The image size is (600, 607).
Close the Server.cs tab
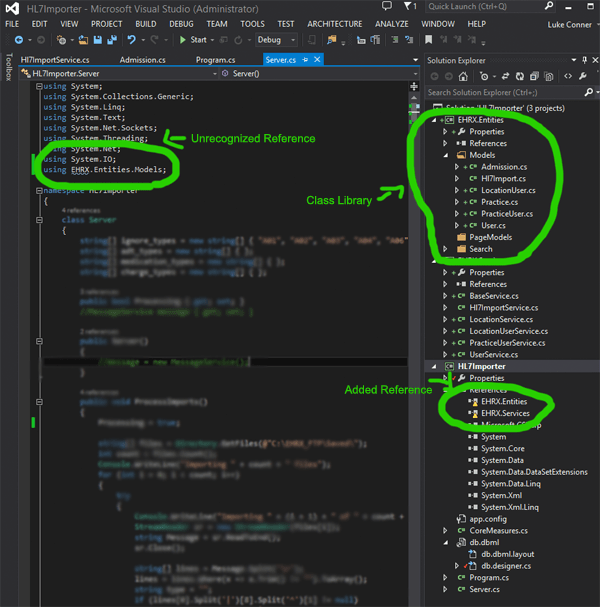coord(317,59)
